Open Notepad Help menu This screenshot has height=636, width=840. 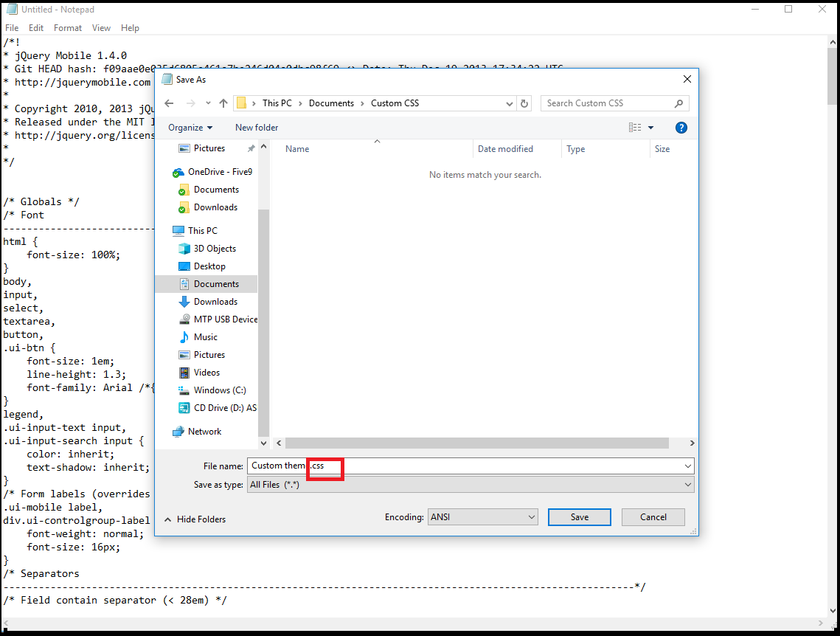click(x=130, y=28)
